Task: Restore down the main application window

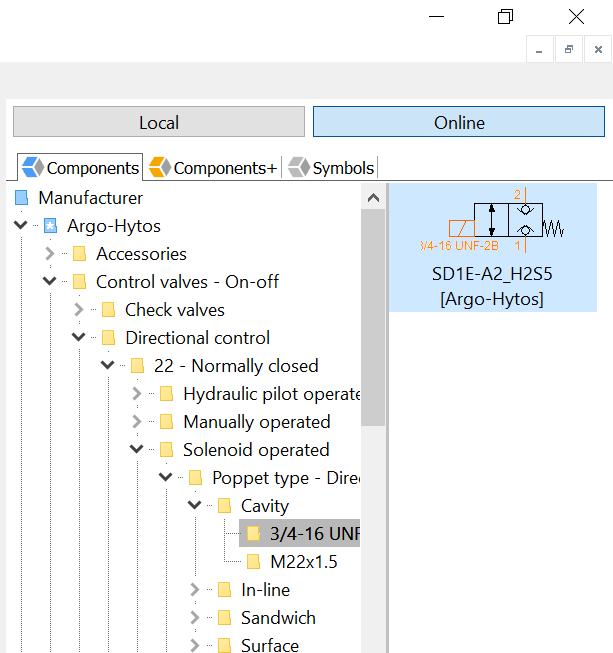Action: click(506, 17)
